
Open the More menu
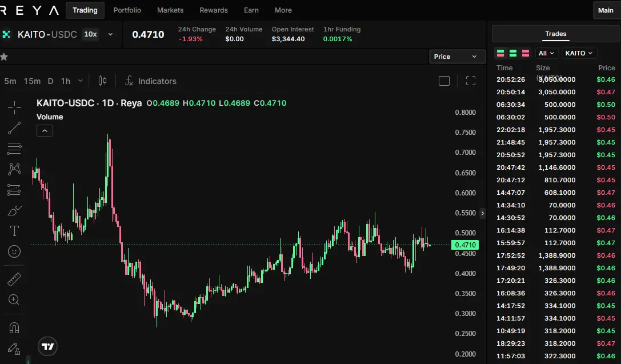point(283,10)
